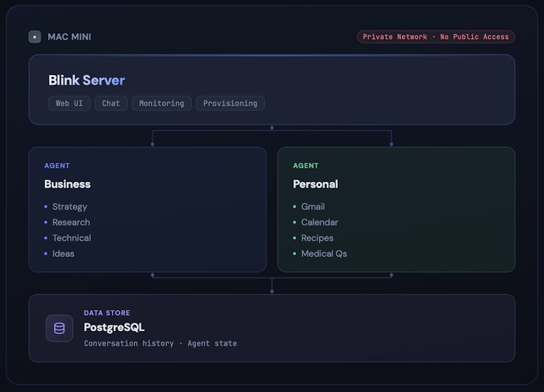Viewport: 544px width, 392px height.
Task: Click the Provisioning tag
Action: click(x=230, y=103)
